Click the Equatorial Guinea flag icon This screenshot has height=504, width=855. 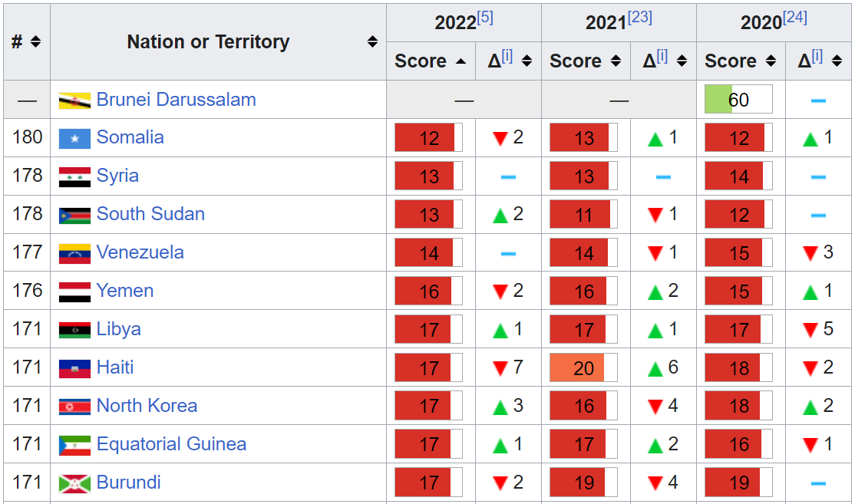pos(74,445)
